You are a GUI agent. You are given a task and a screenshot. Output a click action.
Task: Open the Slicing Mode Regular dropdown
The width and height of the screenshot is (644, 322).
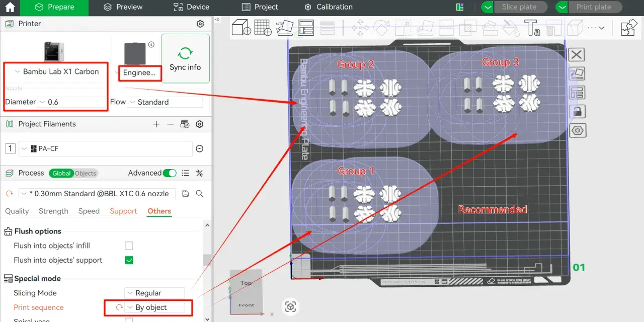pyautogui.click(x=154, y=293)
